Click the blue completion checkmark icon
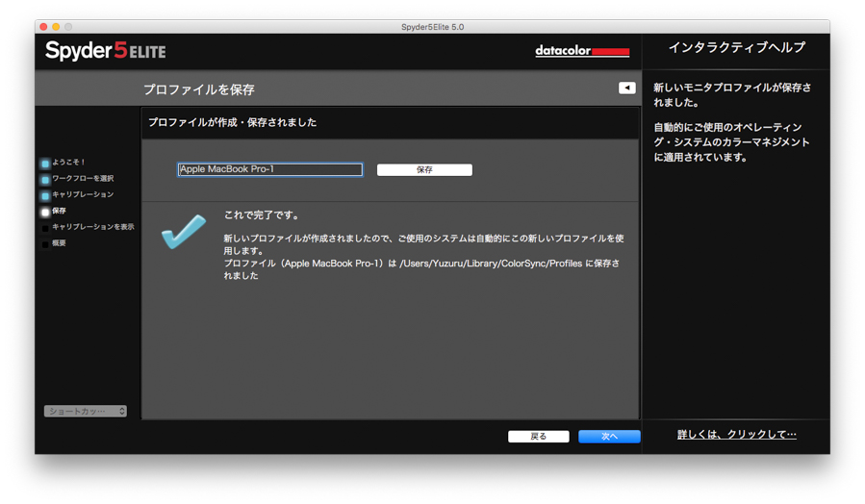 click(183, 232)
